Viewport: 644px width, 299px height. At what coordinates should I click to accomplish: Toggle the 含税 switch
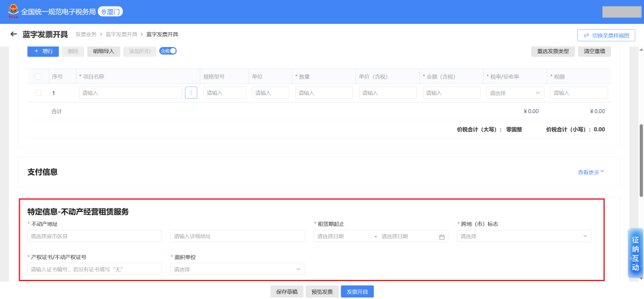coord(168,51)
